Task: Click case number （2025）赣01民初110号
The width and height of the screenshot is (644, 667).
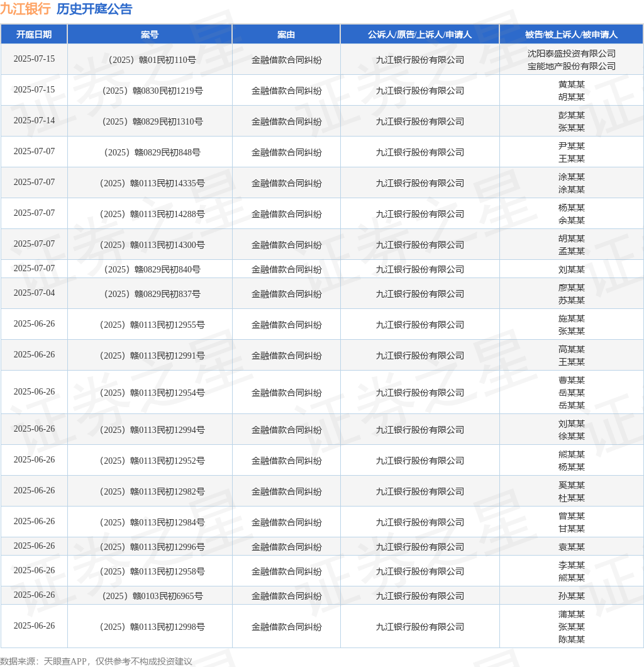Action: point(150,60)
